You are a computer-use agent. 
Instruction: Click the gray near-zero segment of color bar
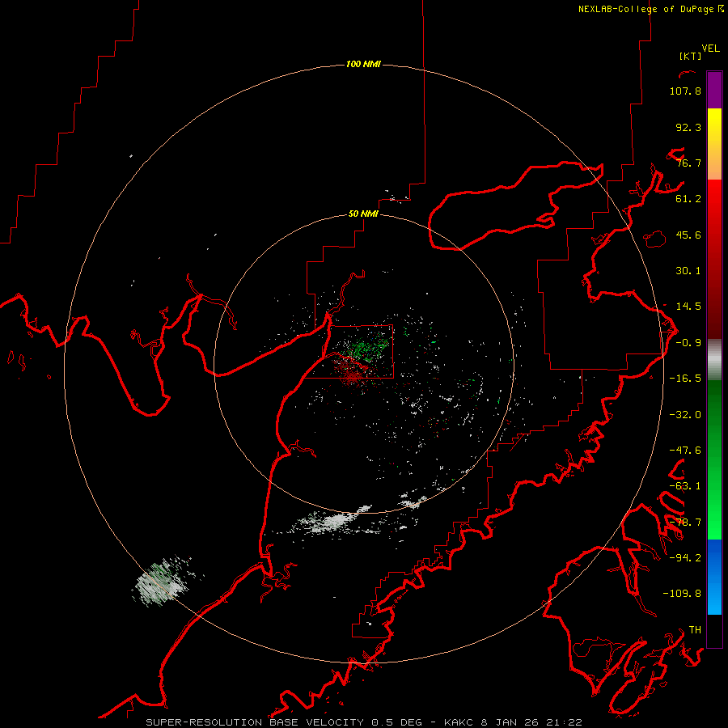coord(714,359)
